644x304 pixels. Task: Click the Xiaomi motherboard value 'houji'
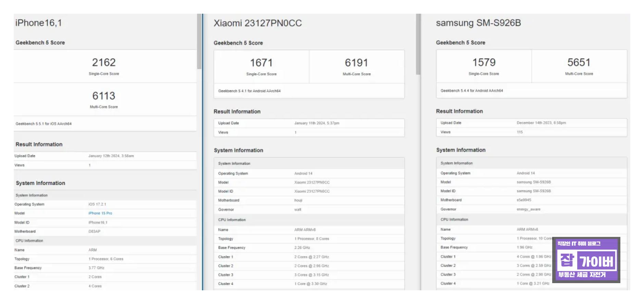298,201
